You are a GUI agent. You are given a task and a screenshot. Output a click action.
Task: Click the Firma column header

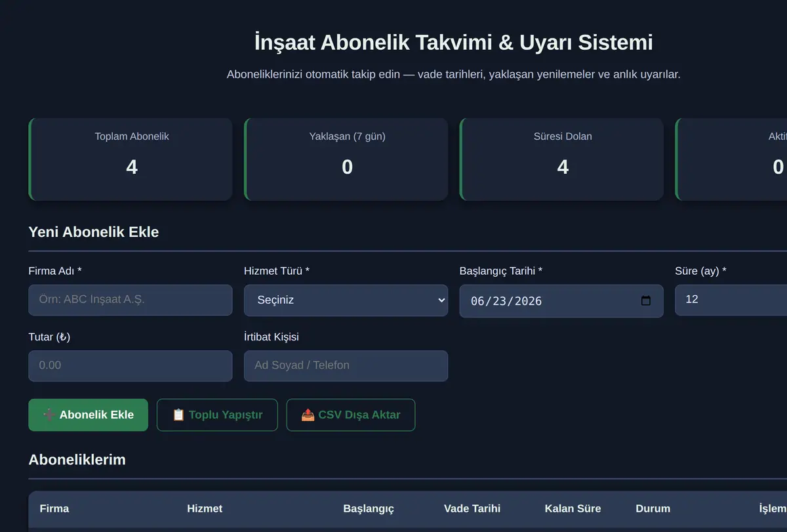pos(54,508)
